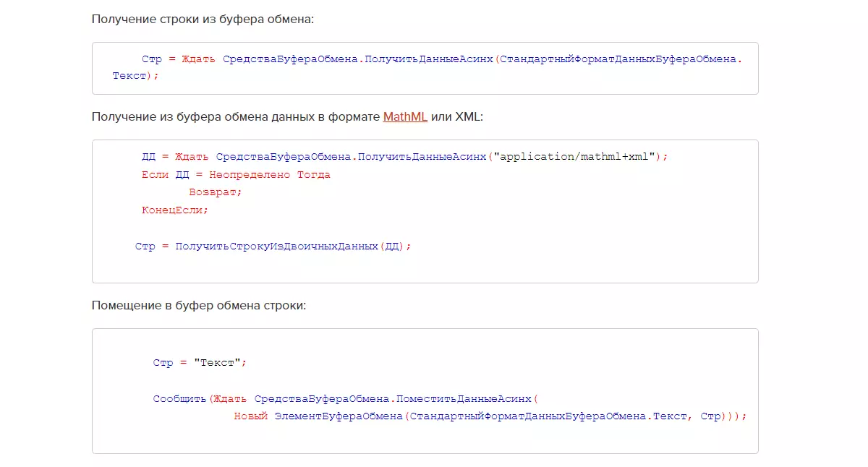This screenshot has height=467, width=868.
Task: Click the "application/mathml+xml" string literal
Action: pos(574,156)
